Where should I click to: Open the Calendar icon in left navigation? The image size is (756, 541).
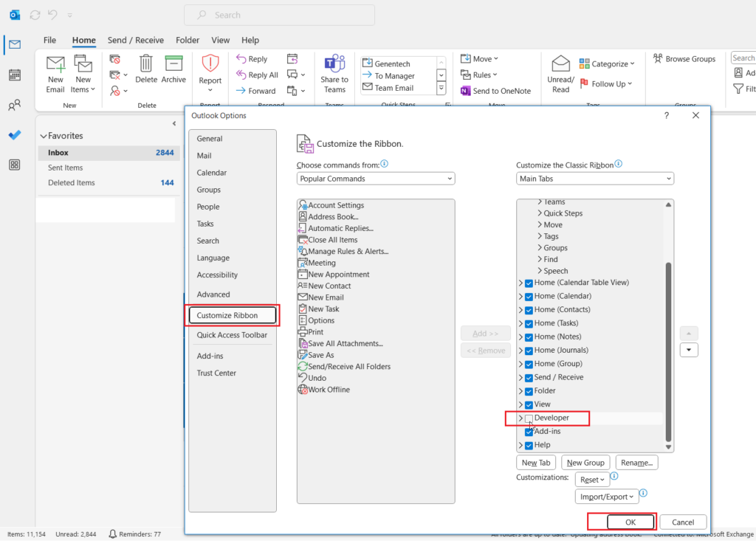coord(15,75)
